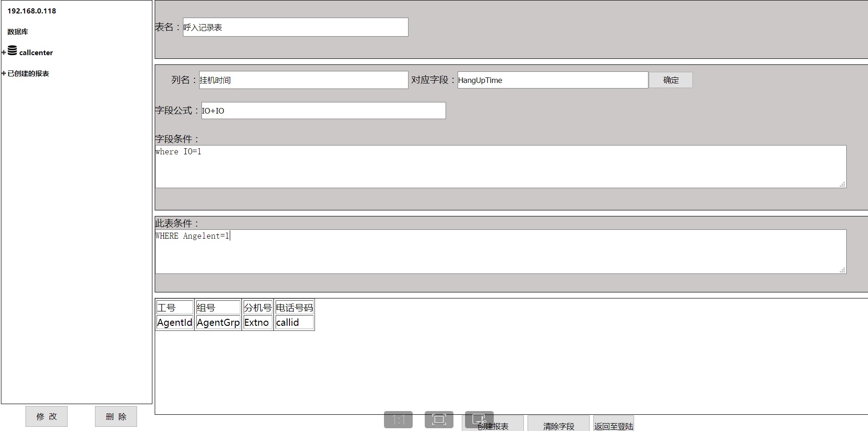Viewport: 868px width, 431px height.
Task: Click the 返回至登陆 button
Action: pyautogui.click(x=613, y=425)
